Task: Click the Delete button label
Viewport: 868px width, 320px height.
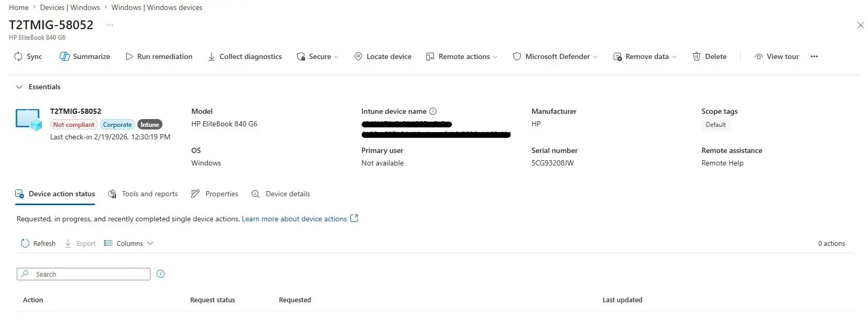Action: [715, 56]
